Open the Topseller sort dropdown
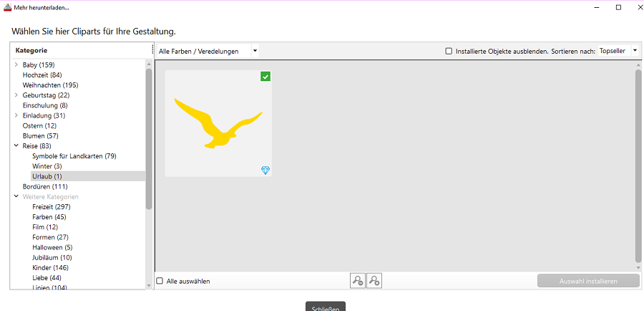The width and height of the screenshot is (644, 311). tap(618, 51)
